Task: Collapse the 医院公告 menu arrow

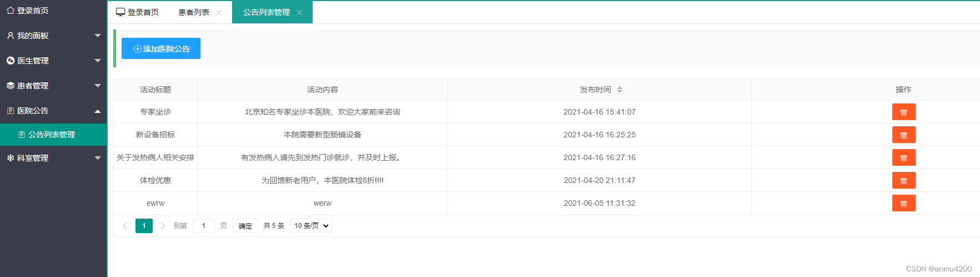Action: (x=98, y=111)
